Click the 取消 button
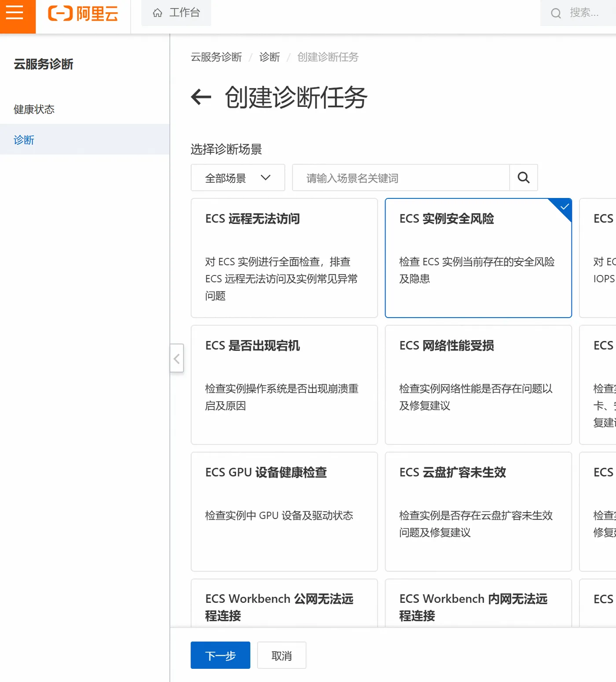616x682 pixels. (282, 655)
